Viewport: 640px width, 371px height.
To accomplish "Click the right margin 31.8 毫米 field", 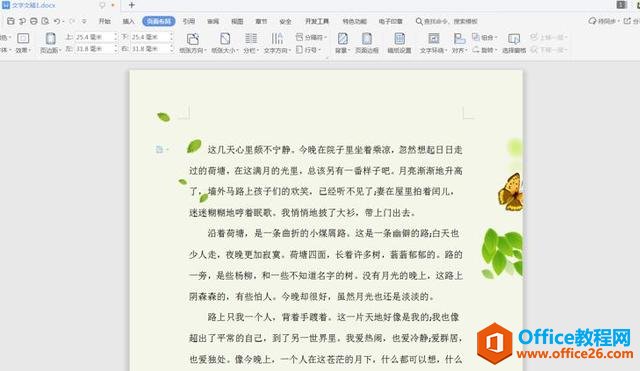I will (x=150, y=49).
